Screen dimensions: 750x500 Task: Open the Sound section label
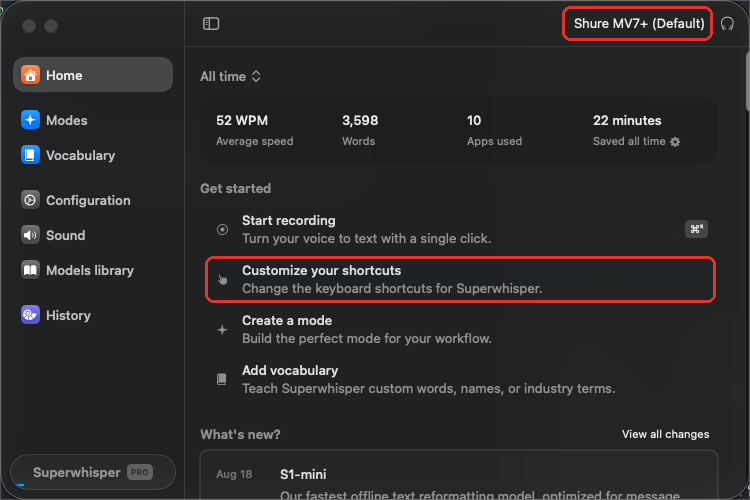coord(66,235)
